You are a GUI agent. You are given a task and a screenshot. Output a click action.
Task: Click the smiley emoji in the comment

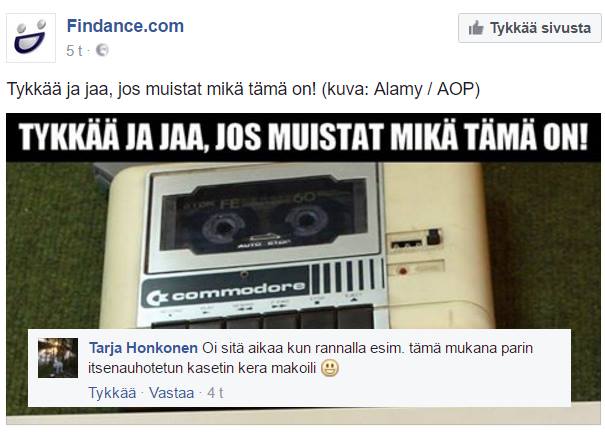330,368
